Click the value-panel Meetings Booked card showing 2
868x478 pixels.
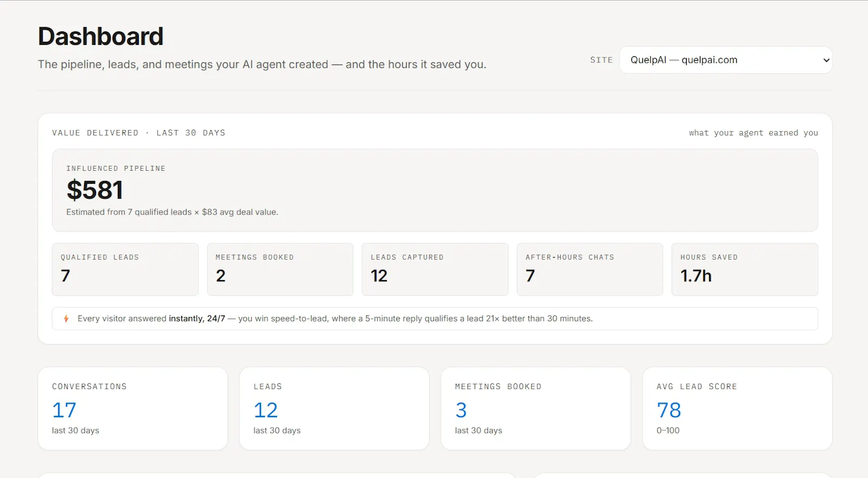tap(280, 269)
